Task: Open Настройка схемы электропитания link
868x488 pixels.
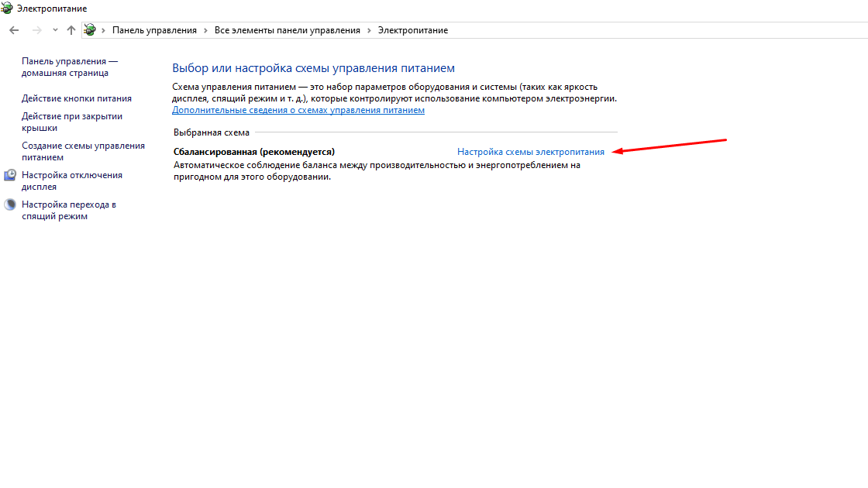Action: click(531, 152)
